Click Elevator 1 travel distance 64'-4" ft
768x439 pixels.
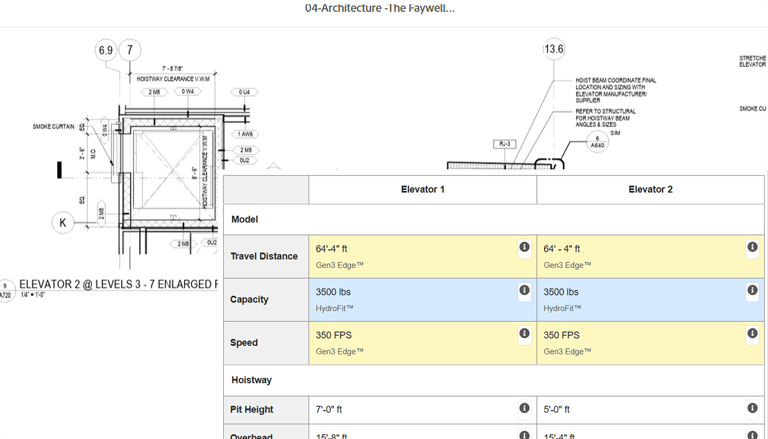coord(332,249)
